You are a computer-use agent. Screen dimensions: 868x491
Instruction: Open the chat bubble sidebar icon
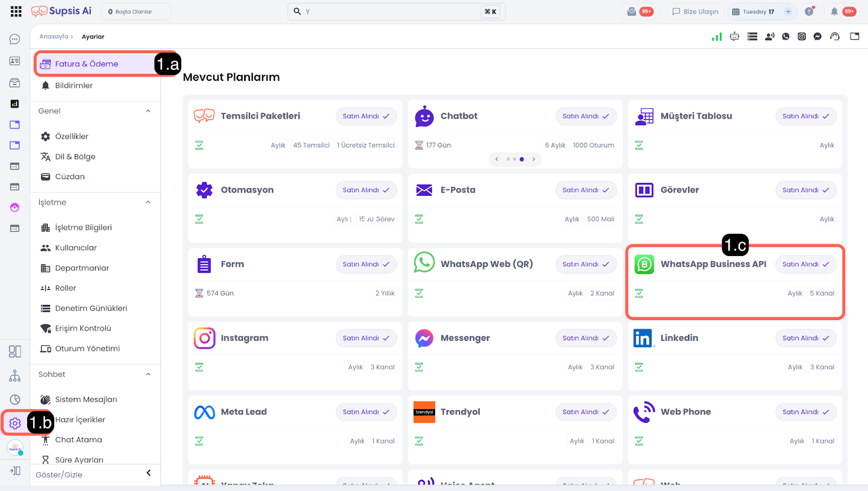[x=15, y=40]
